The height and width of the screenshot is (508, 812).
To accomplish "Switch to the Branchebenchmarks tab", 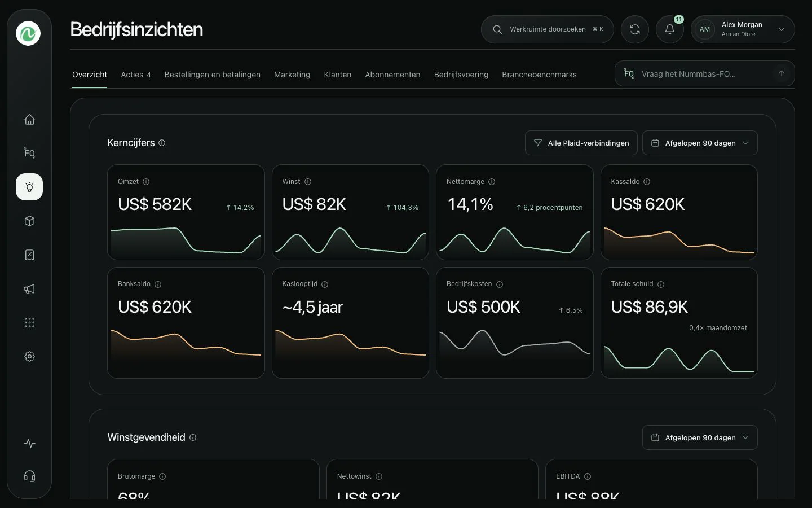I will [539, 75].
